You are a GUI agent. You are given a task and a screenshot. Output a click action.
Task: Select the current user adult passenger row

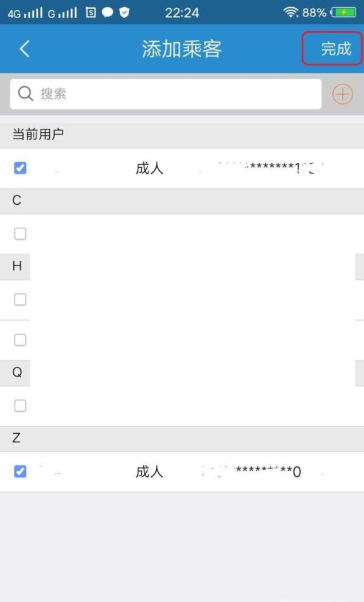point(182,168)
